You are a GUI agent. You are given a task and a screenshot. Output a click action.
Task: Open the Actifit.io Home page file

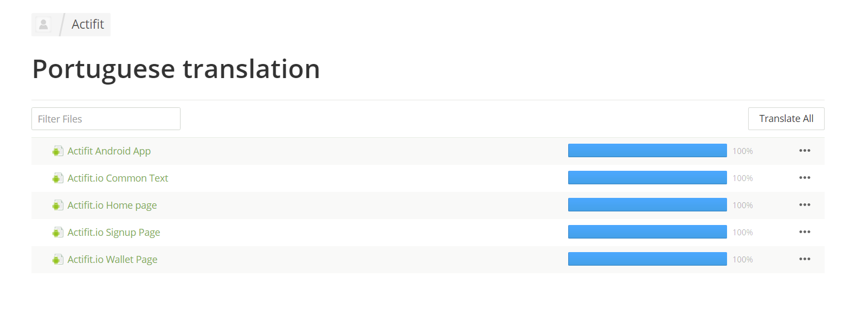tap(112, 205)
